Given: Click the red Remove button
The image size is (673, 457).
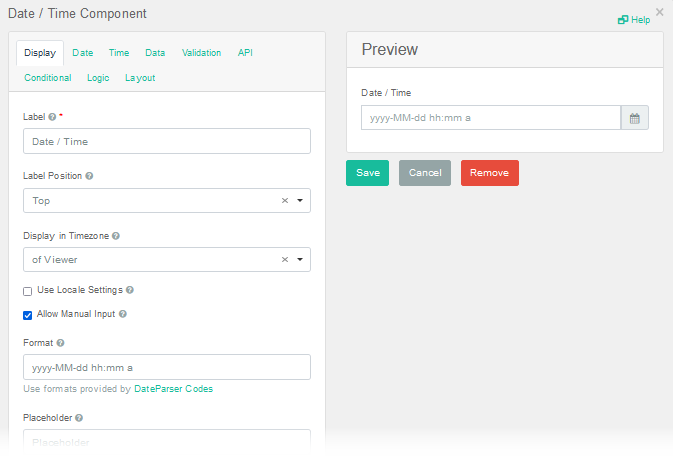Looking at the screenshot, I should pyautogui.click(x=489, y=173).
